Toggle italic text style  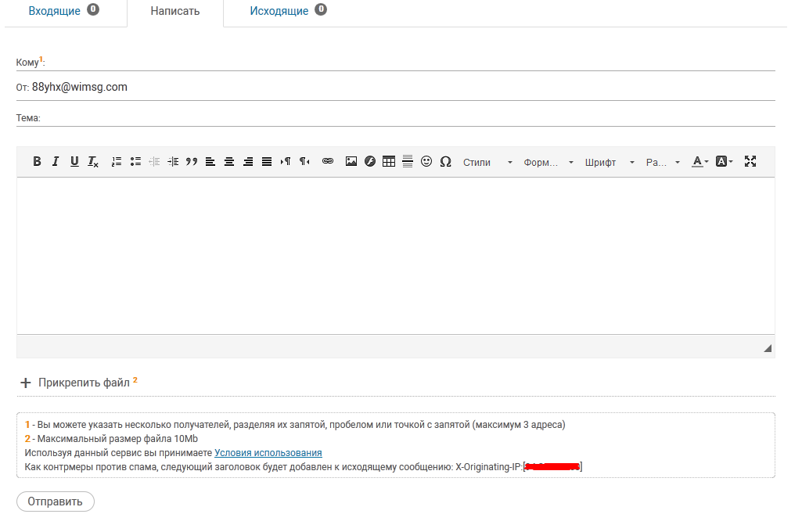(56, 162)
